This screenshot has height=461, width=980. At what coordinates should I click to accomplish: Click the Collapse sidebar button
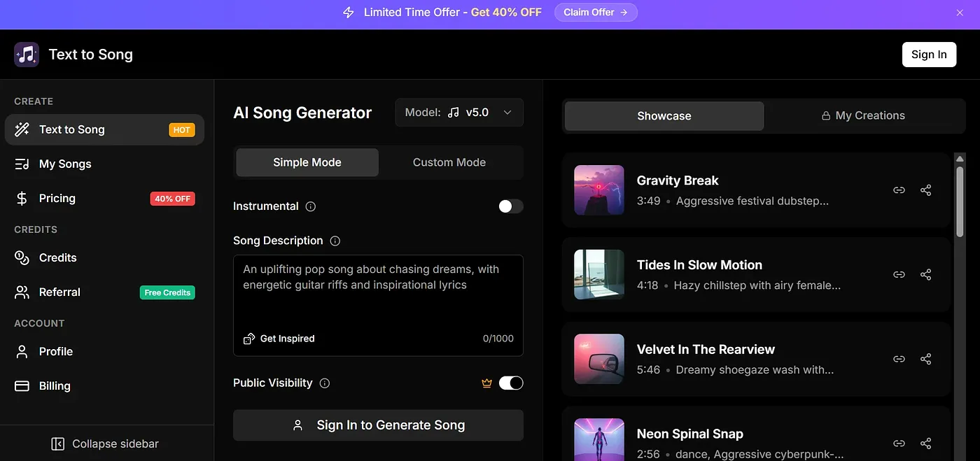pyautogui.click(x=106, y=444)
